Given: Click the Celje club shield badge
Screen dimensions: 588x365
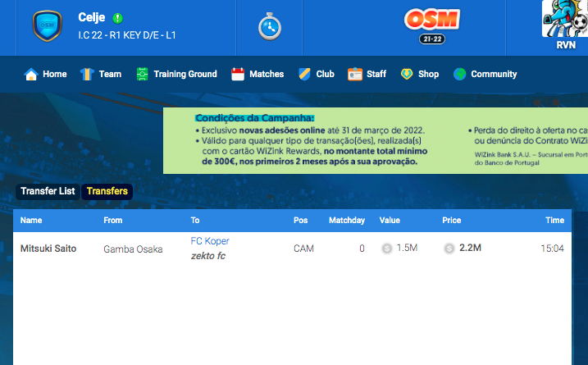Looking at the screenshot, I should 47,27.
